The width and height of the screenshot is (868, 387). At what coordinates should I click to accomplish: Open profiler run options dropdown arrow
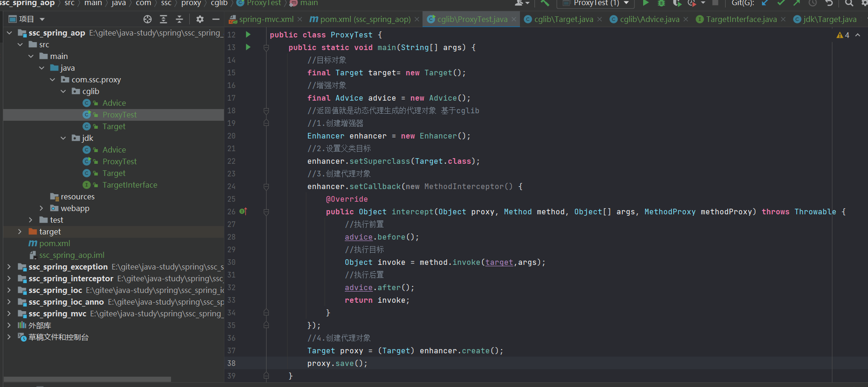pyautogui.click(x=703, y=3)
